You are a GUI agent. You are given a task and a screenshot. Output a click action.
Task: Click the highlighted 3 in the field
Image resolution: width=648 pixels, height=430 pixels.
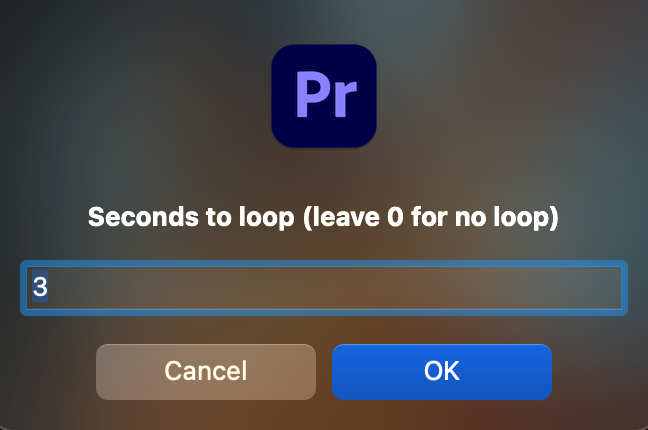[x=40, y=288]
